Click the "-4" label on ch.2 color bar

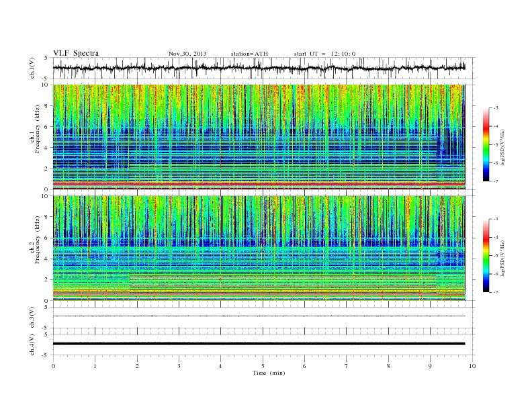pyautogui.click(x=495, y=237)
